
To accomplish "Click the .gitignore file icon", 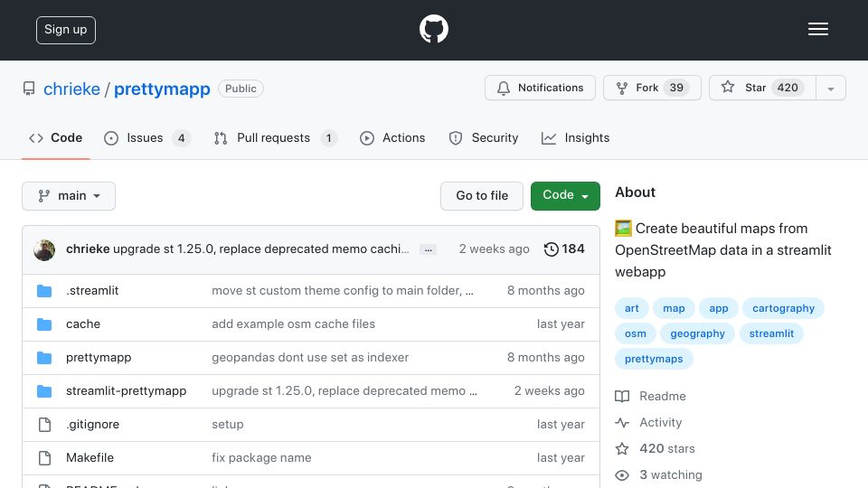I will (44, 425).
